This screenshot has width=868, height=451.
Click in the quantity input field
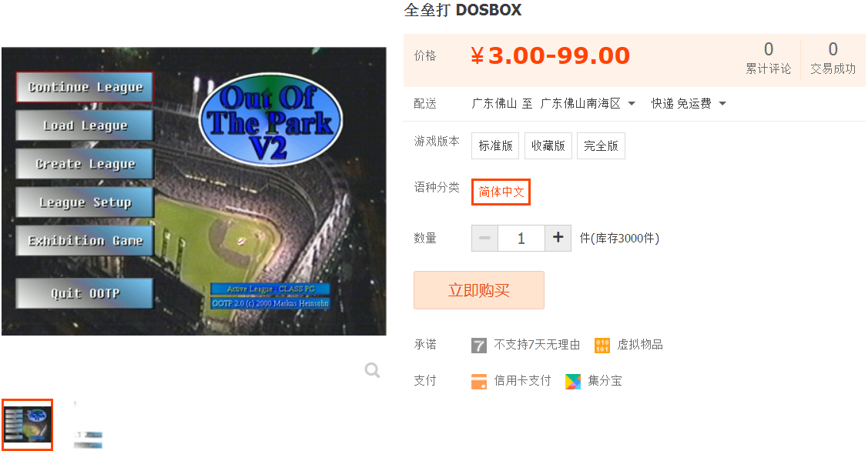(521, 238)
